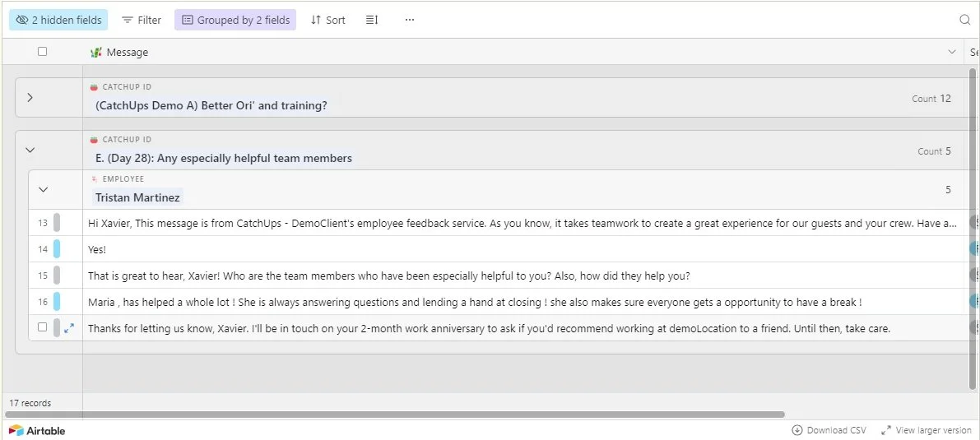This screenshot has width=980, height=440.
Task: Select the 'Thanks for letting us know' cell
Action: pyautogui.click(x=523, y=328)
